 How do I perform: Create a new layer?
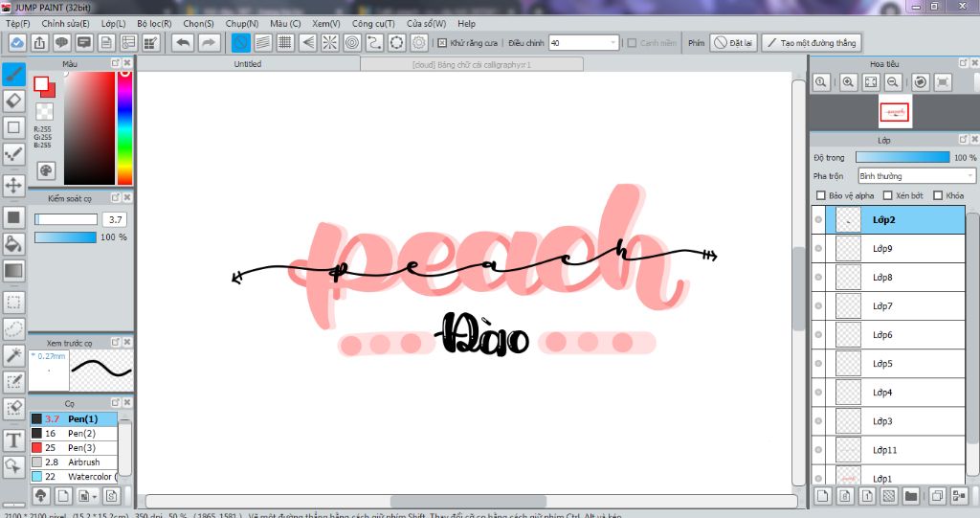click(822, 496)
